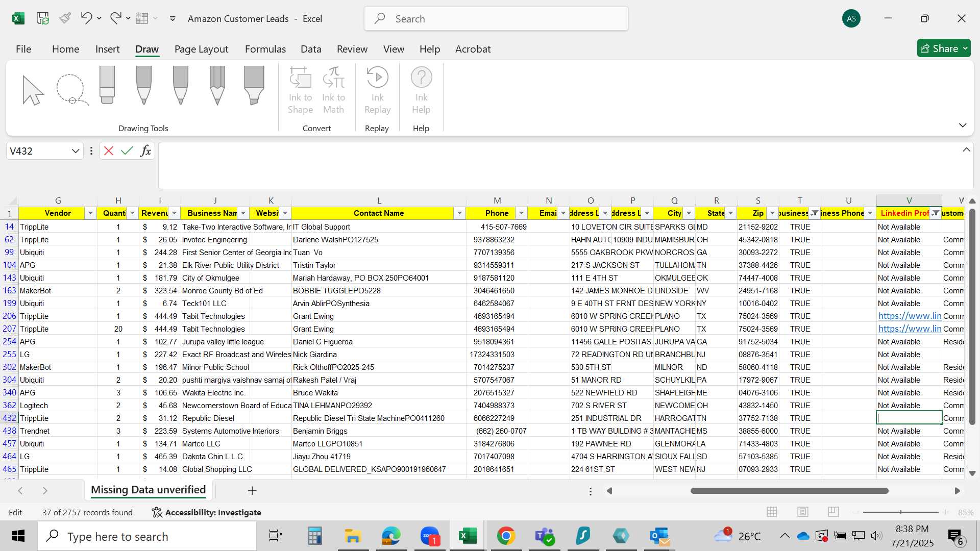The width and height of the screenshot is (980, 551).
Task: Open Undo history dropdown arrow
Action: click(x=99, y=18)
